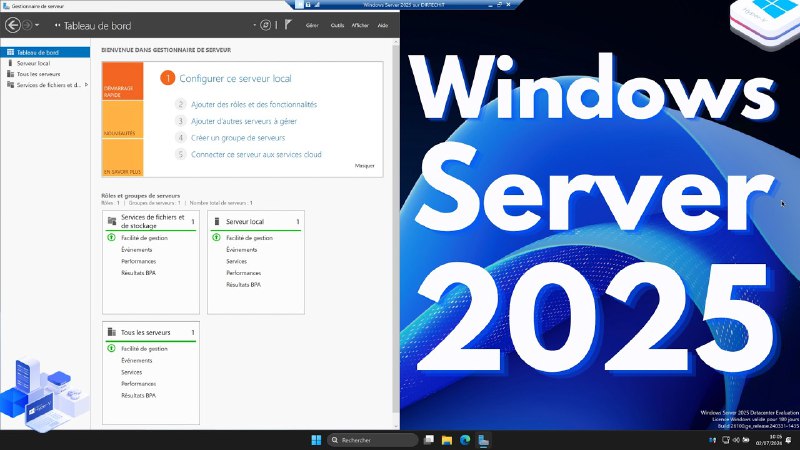Click Performances in Serveur local tile

tap(243, 273)
